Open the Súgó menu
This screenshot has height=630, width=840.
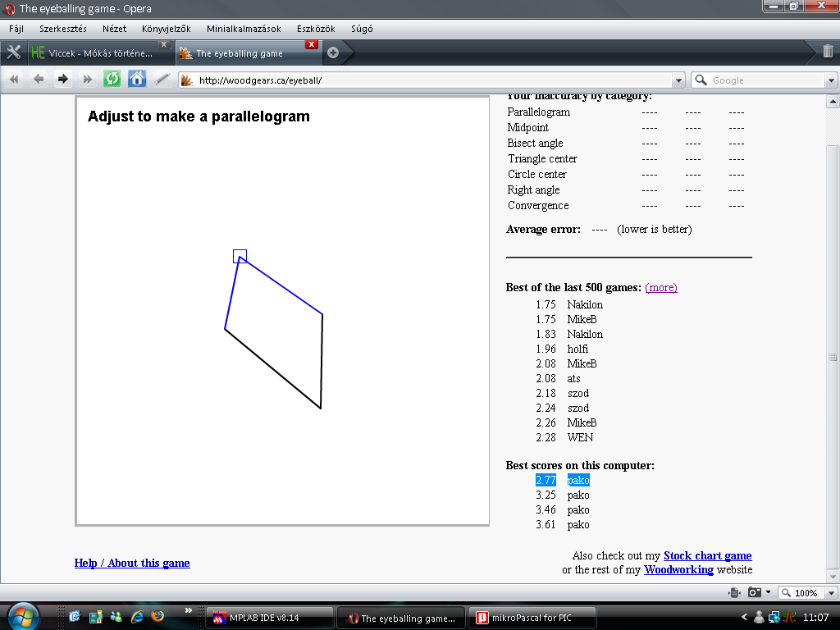[x=362, y=29]
